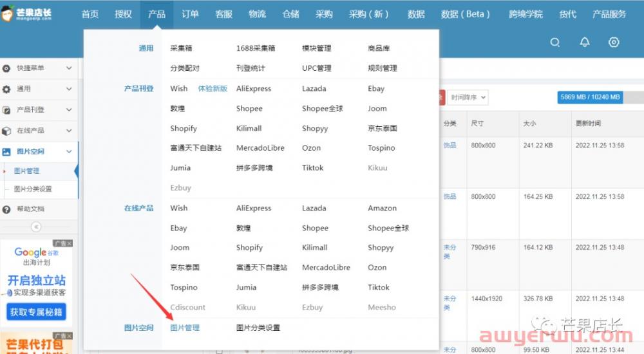Choose MercadoLibre under 在线产品
This screenshot has width=644, height=354.
coord(326,267)
